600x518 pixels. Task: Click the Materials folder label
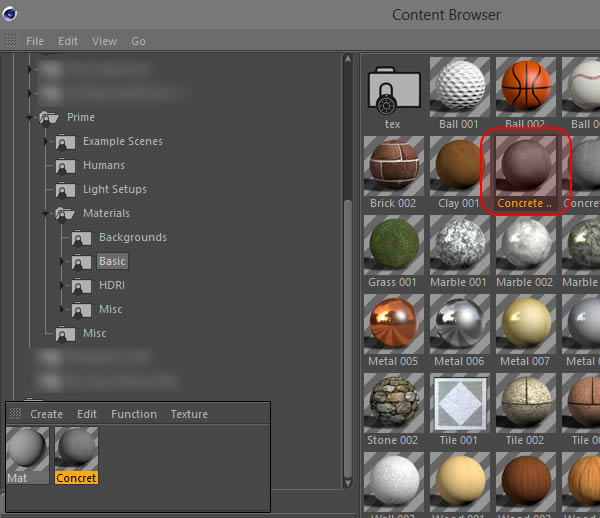[106, 213]
